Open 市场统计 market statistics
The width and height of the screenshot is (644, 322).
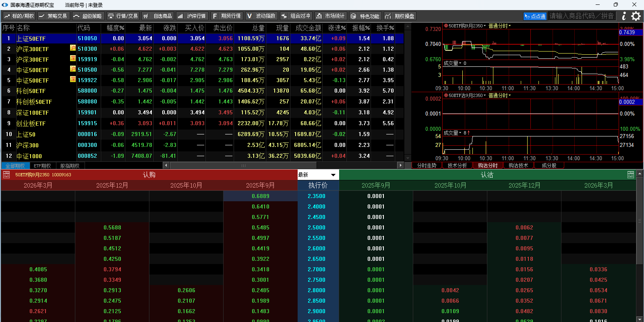[x=330, y=16]
